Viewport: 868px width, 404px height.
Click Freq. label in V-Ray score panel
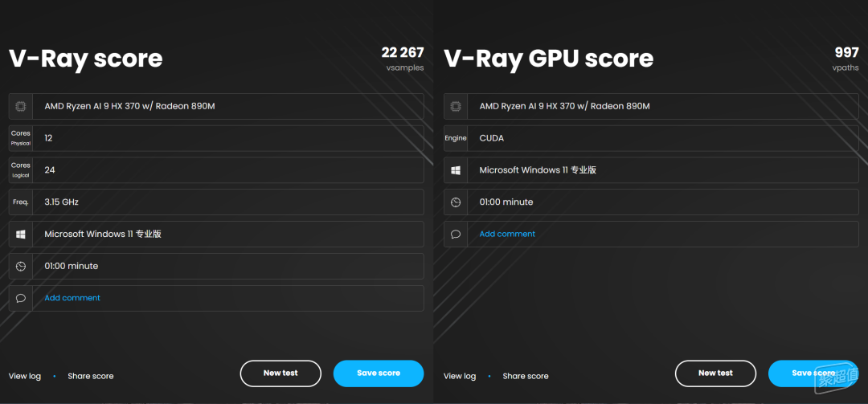point(20,202)
